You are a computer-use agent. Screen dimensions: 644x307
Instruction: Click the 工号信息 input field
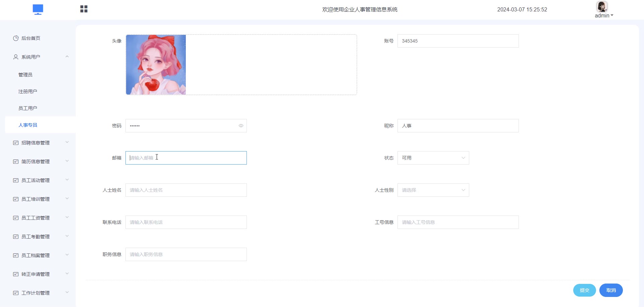tap(458, 222)
